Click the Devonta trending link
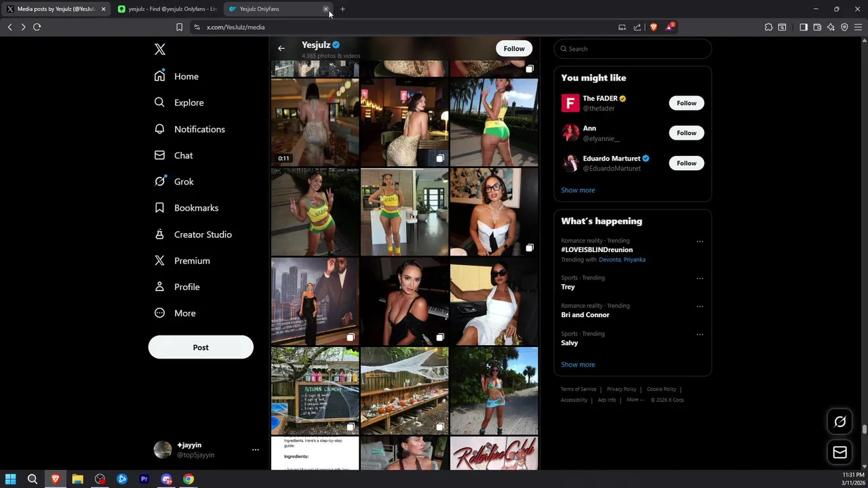Image resolution: width=868 pixels, height=488 pixels. point(610,260)
